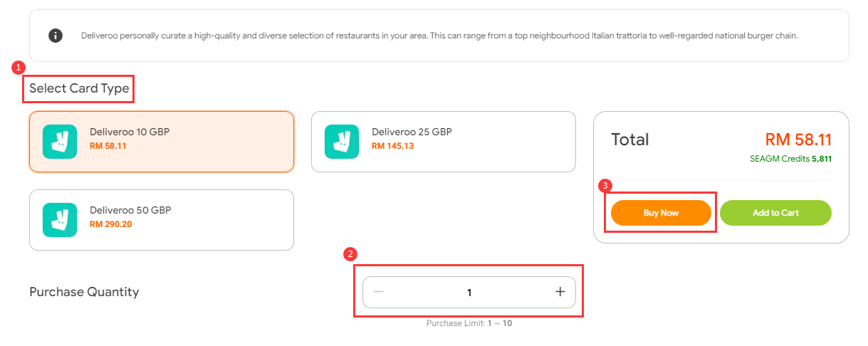Image resolution: width=868 pixels, height=346 pixels.
Task: Select the Deliveroo 25 GBP card option
Action: 444,142
